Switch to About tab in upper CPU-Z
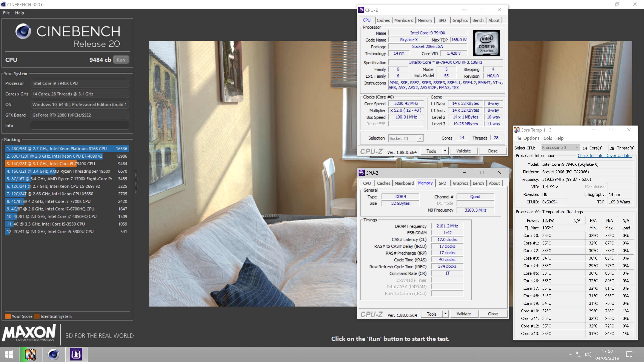This screenshot has width=644, height=362. 494,20
